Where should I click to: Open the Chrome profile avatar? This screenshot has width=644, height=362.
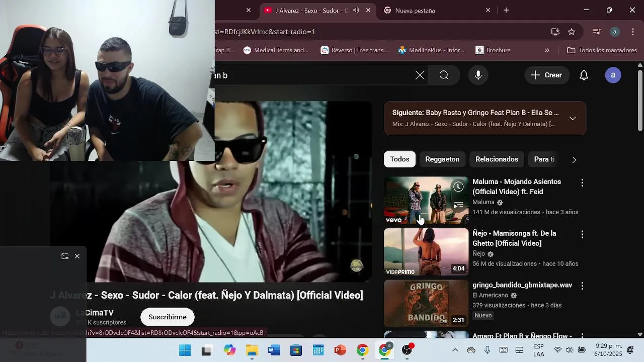(615, 32)
